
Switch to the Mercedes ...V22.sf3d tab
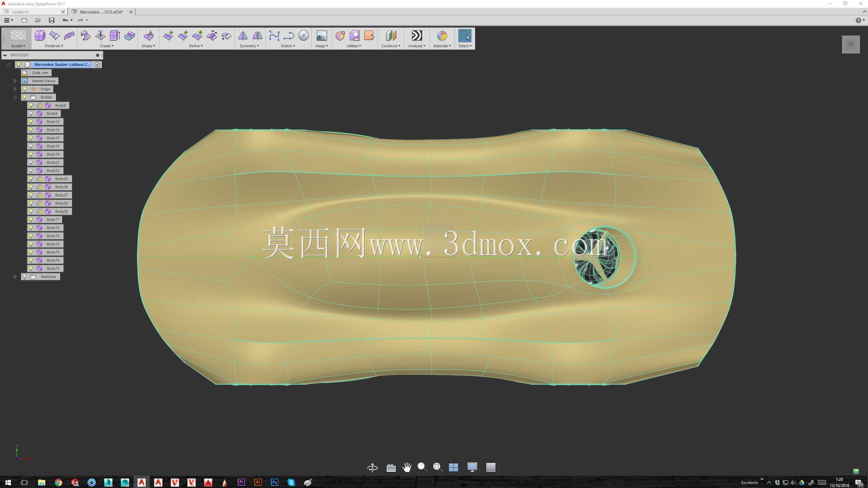tap(102, 12)
